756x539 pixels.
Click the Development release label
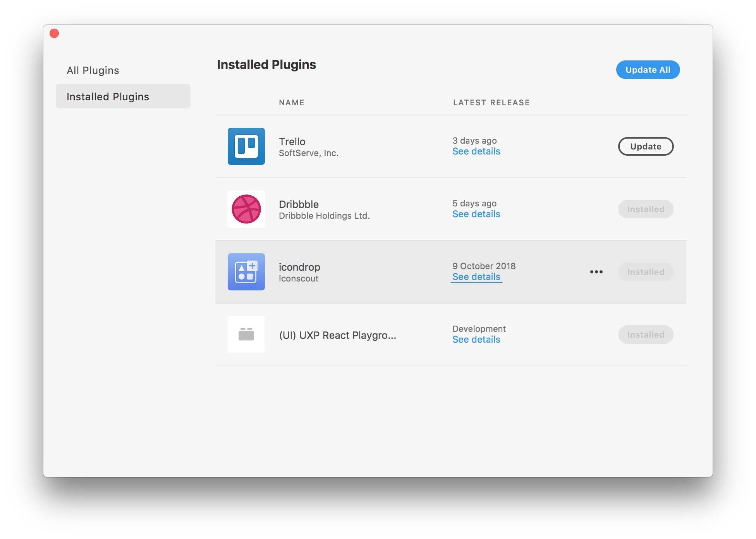(479, 329)
